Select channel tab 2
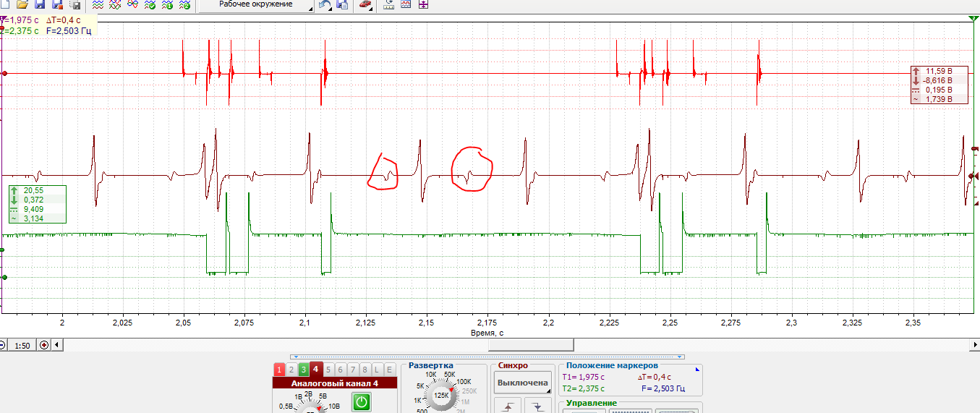The height and width of the screenshot is (413, 980). point(291,369)
